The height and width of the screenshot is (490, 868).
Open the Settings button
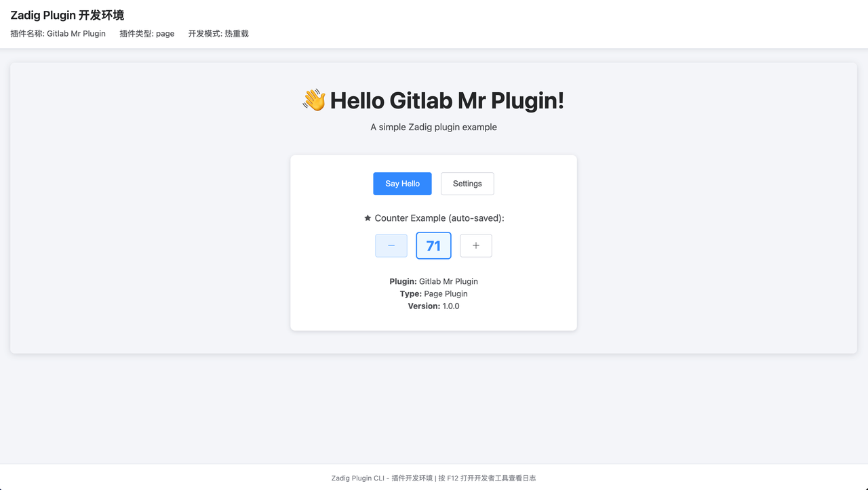coord(467,184)
